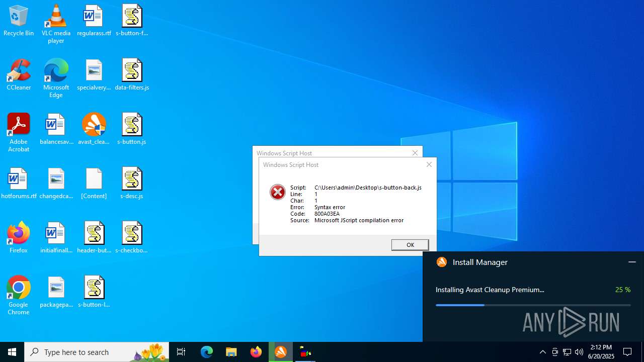644x362 pixels.
Task: Open the Windows Start menu
Action: click(12, 352)
